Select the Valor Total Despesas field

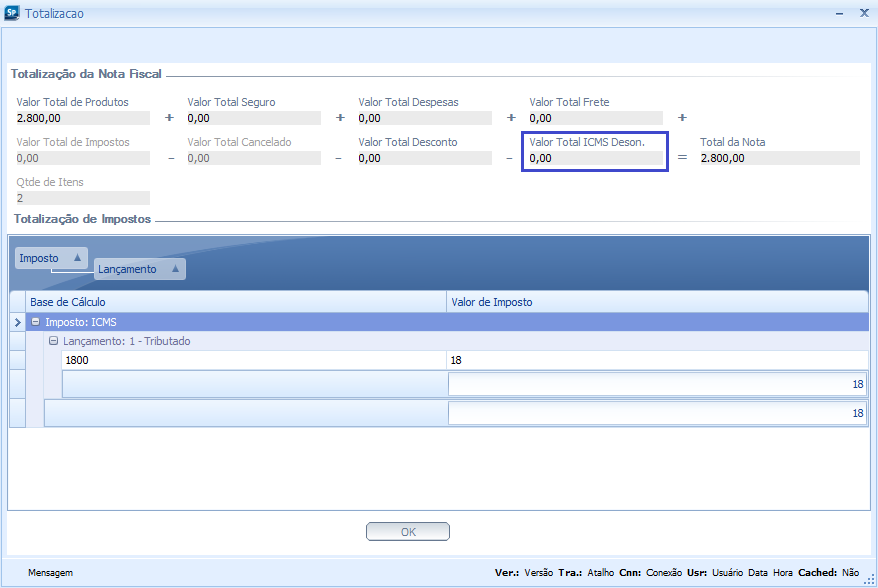point(424,118)
